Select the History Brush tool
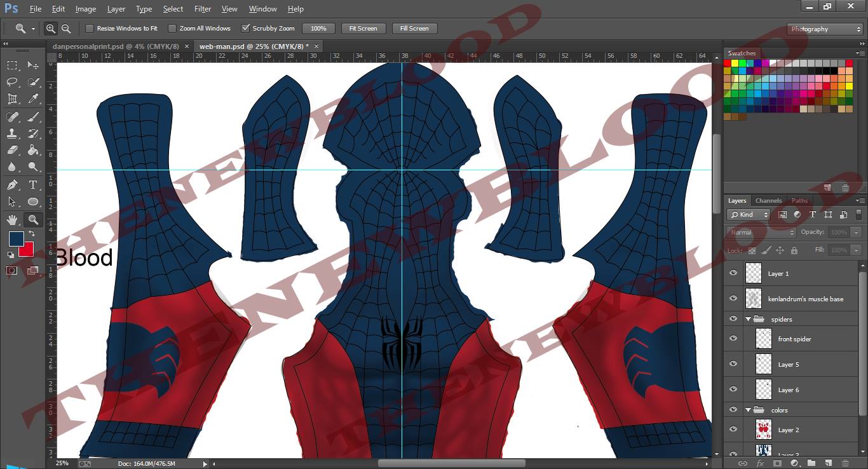The height and width of the screenshot is (469, 868). [x=33, y=133]
